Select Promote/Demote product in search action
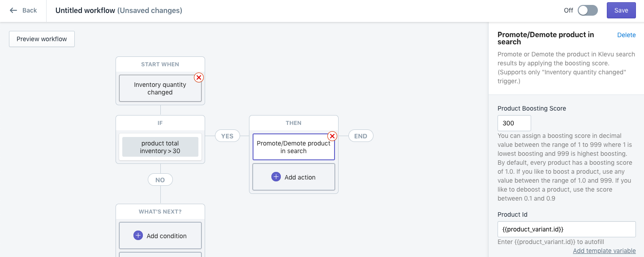This screenshot has height=257, width=644. (293, 147)
